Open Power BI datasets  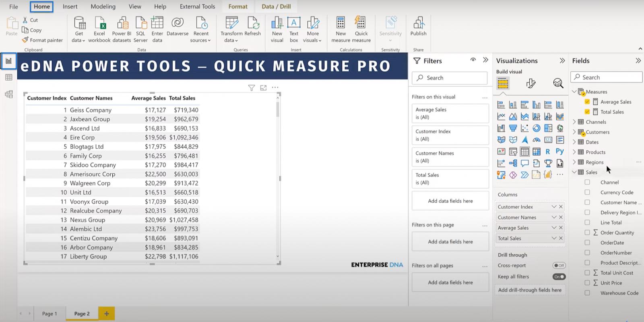point(122,29)
